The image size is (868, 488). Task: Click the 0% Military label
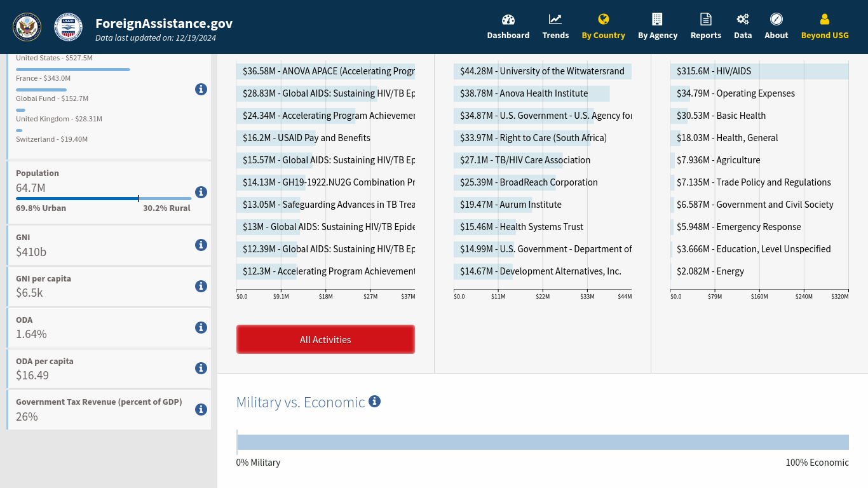pos(258,463)
